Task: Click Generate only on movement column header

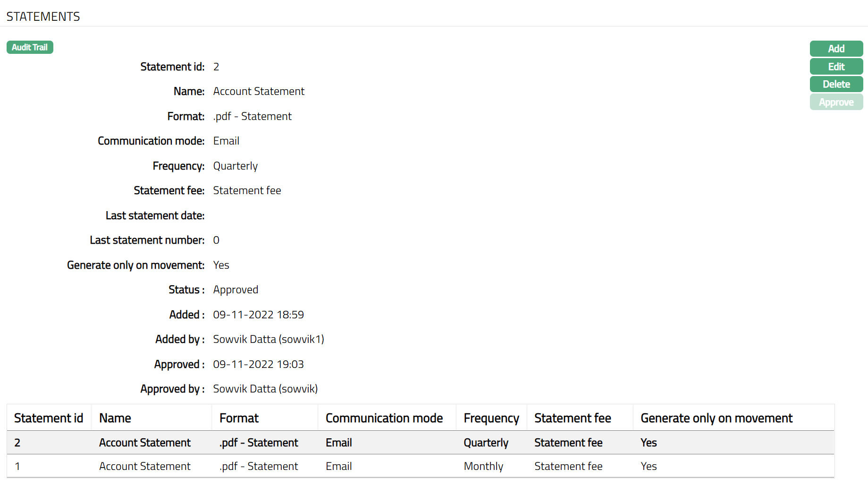Action: point(716,418)
